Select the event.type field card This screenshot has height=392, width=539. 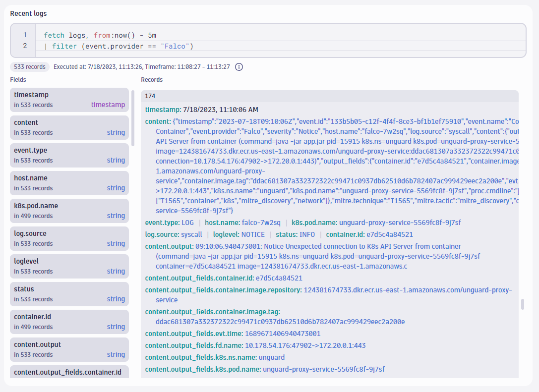pyautogui.click(x=69, y=155)
